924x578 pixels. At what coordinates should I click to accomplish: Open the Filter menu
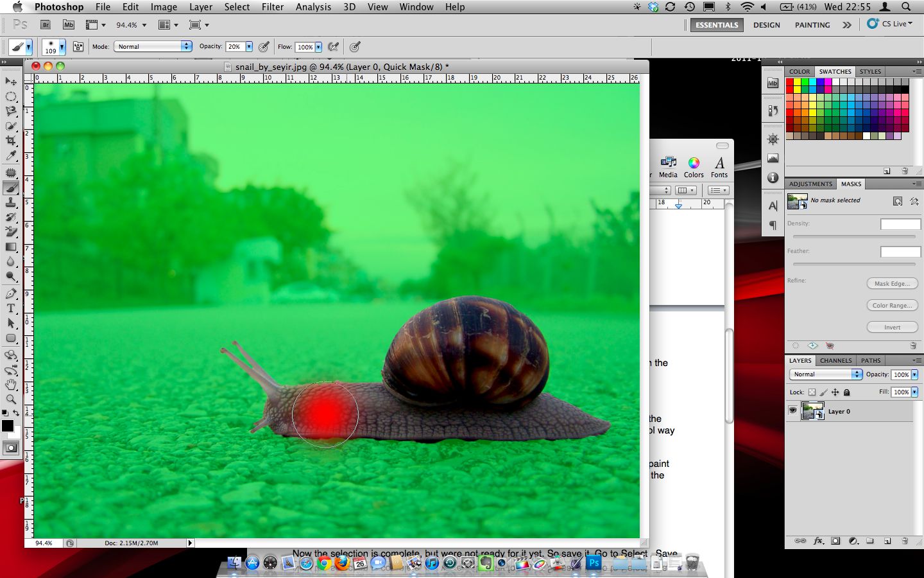273,7
